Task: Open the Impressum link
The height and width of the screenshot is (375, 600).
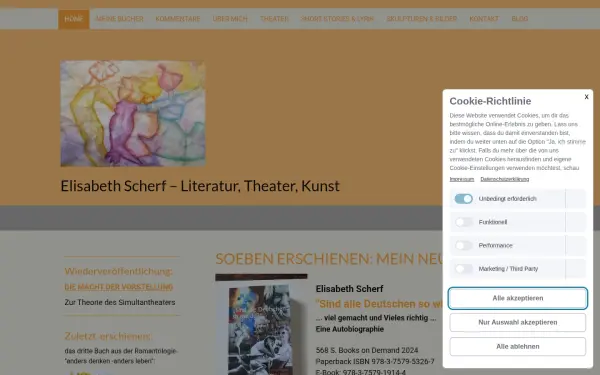Action: pos(461,179)
